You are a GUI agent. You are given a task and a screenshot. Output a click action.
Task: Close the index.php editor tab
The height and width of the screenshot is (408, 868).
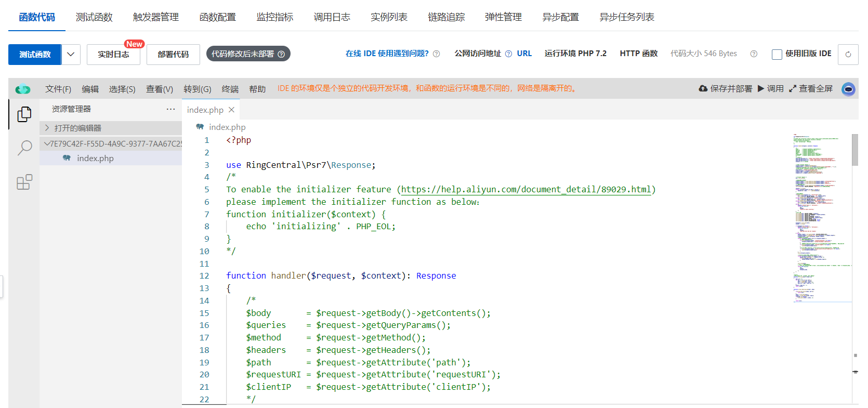[x=231, y=110]
